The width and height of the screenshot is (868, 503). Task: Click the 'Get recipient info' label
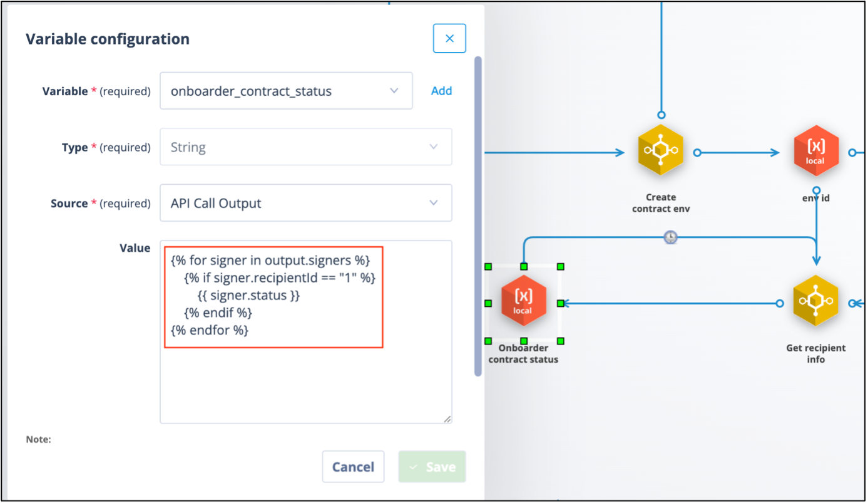click(815, 354)
